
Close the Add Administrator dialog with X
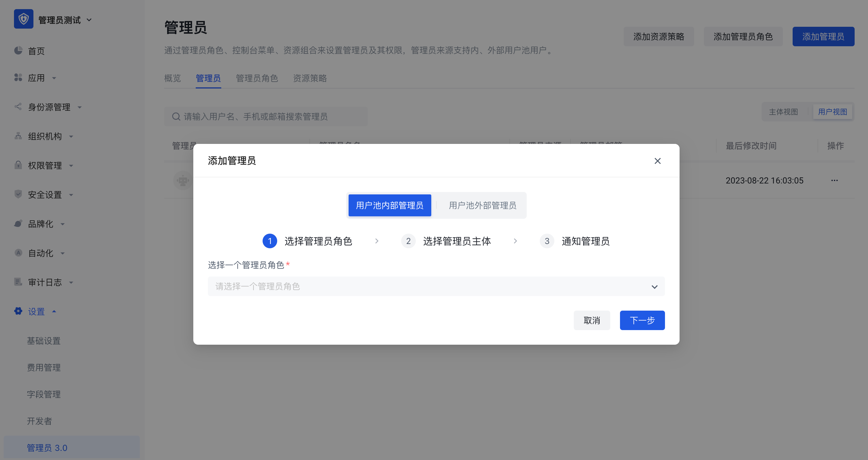pos(657,161)
